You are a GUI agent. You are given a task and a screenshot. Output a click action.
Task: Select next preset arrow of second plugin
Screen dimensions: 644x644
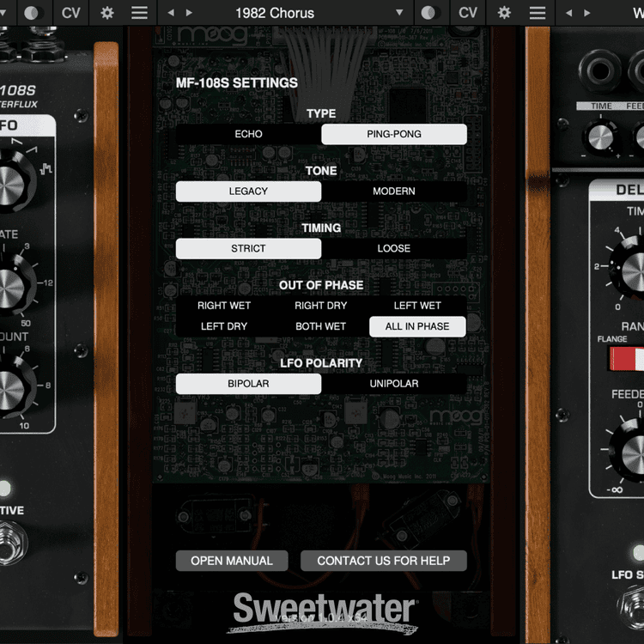(587, 13)
